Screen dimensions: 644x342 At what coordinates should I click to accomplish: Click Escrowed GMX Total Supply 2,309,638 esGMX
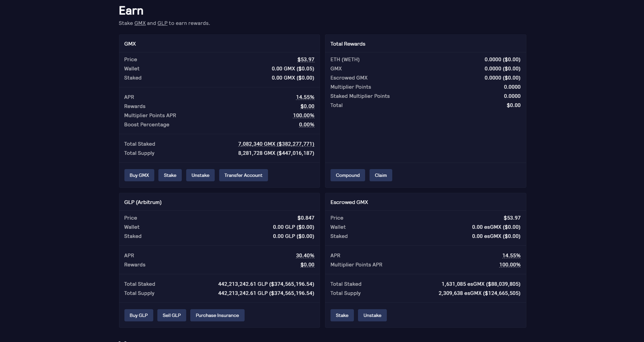[x=479, y=293]
